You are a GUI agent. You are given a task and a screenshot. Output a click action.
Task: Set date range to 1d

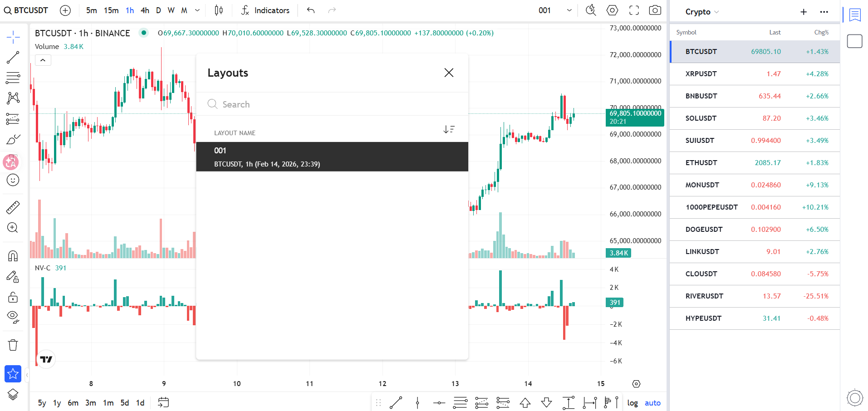(x=140, y=403)
